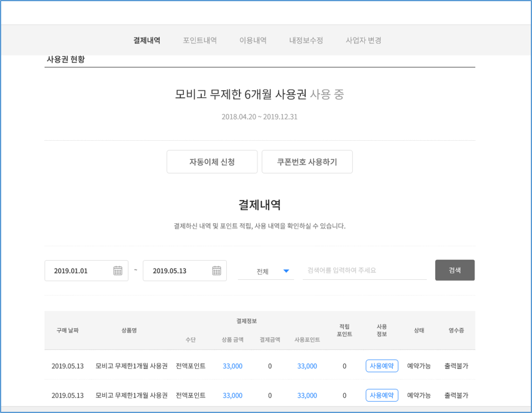Switch to the 결제내역 tab
The width and height of the screenshot is (532, 413).
146,41
